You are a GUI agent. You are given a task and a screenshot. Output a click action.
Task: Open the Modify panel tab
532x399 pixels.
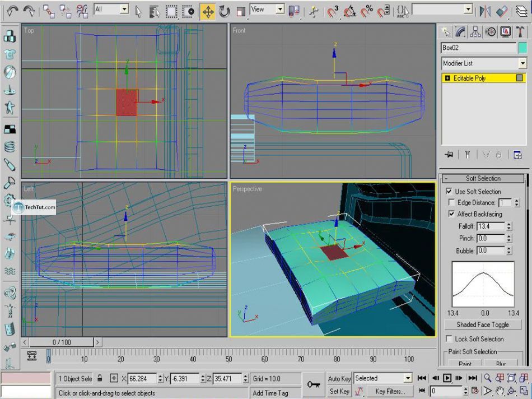tap(460, 32)
